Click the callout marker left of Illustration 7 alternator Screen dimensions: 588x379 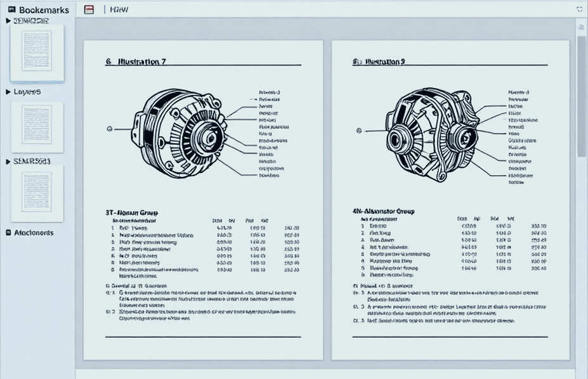coord(110,129)
